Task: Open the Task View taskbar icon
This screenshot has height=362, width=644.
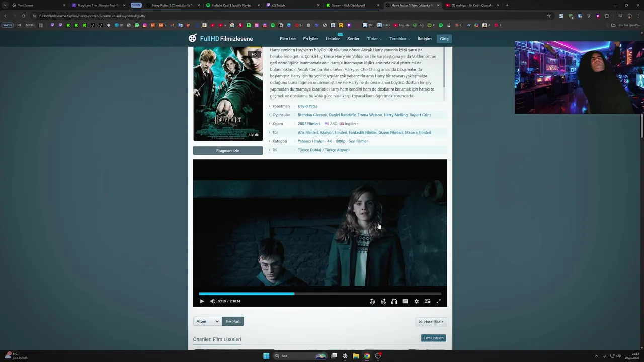Action: (334, 356)
